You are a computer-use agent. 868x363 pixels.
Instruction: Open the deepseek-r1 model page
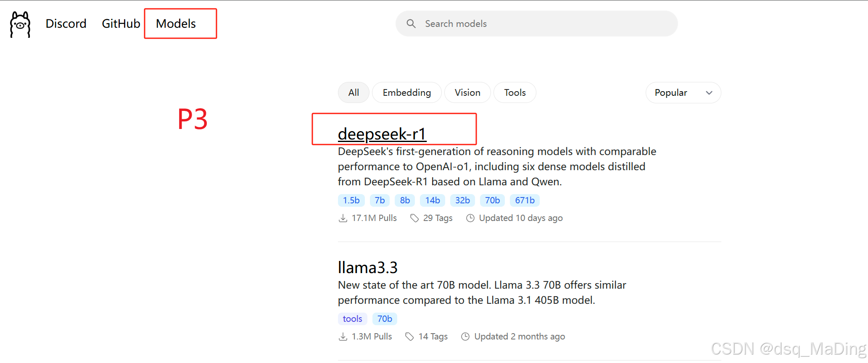click(x=382, y=134)
